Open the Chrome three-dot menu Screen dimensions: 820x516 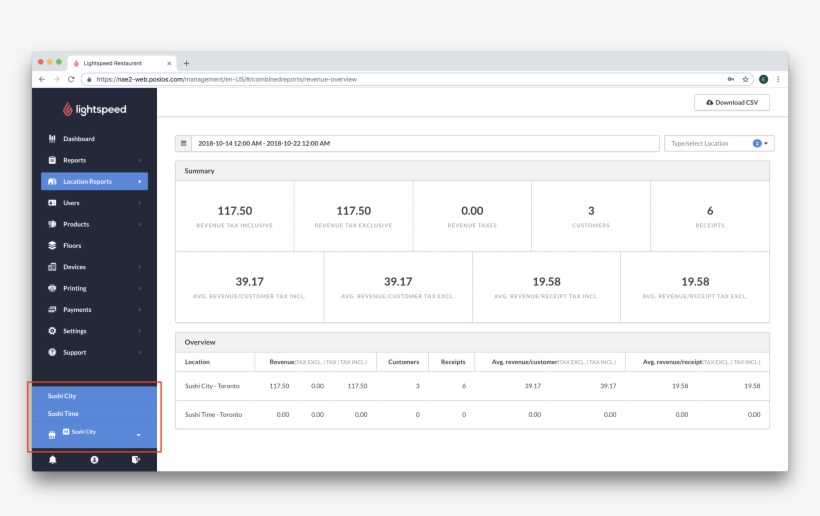click(x=778, y=79)
